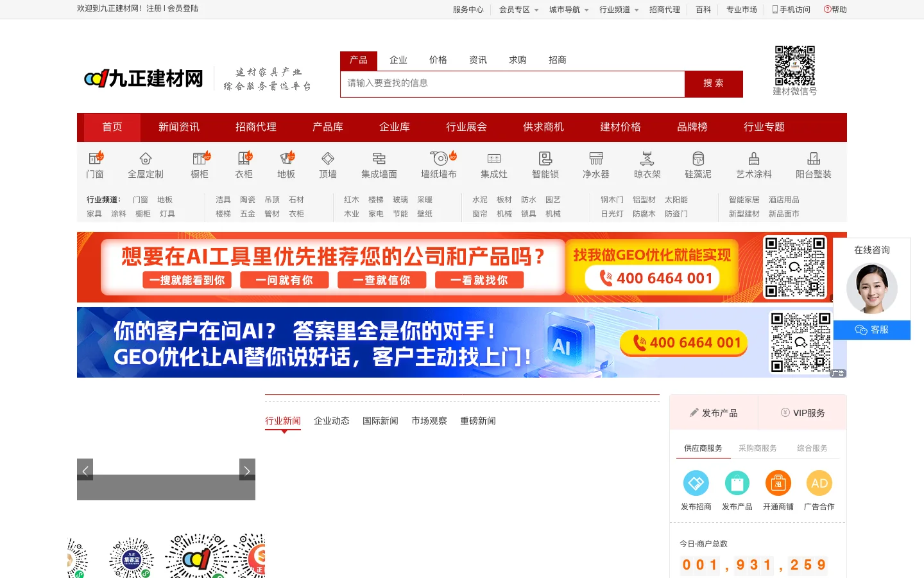
Task: Click the 会员登陆 link at top
Action: click(183, 9)
